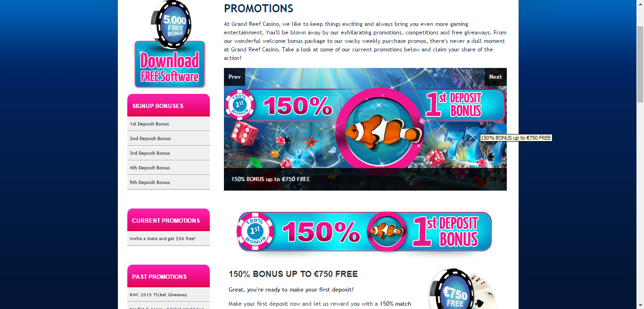Open RWC 2015 Ticket Giveaway promotion
644x309 pixels.
[x=168, y=294]
